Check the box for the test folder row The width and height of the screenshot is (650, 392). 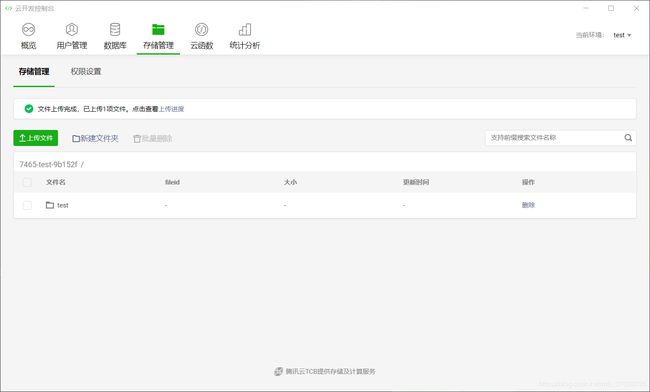tap(27, 205)
